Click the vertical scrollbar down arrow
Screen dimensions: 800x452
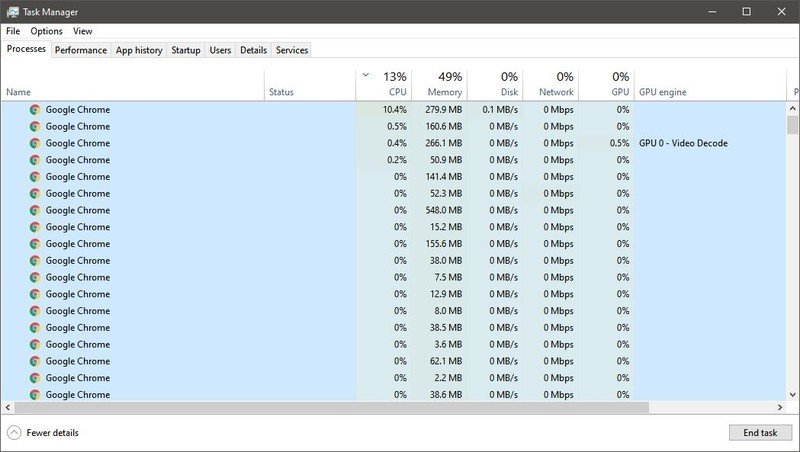tap(792, 394)
